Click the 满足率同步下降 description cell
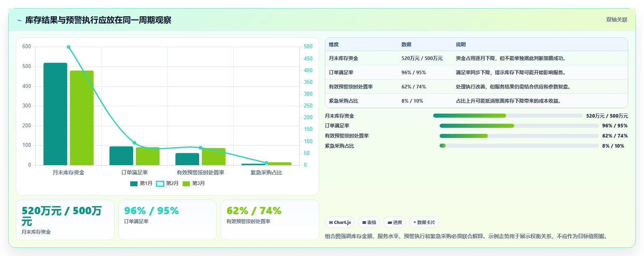 pyautogui.click(x=511, y=73)
